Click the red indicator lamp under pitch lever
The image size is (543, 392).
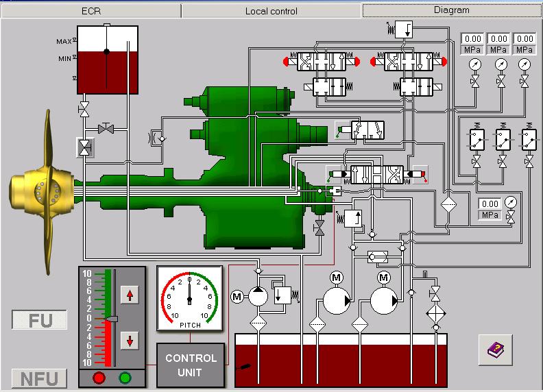point(99,378)
